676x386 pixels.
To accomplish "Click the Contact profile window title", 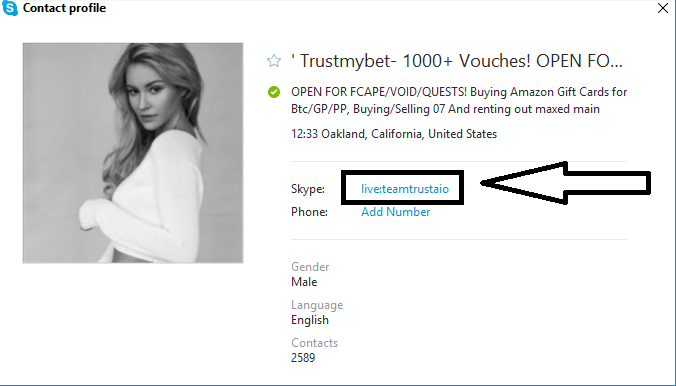I will pos(64,8).
